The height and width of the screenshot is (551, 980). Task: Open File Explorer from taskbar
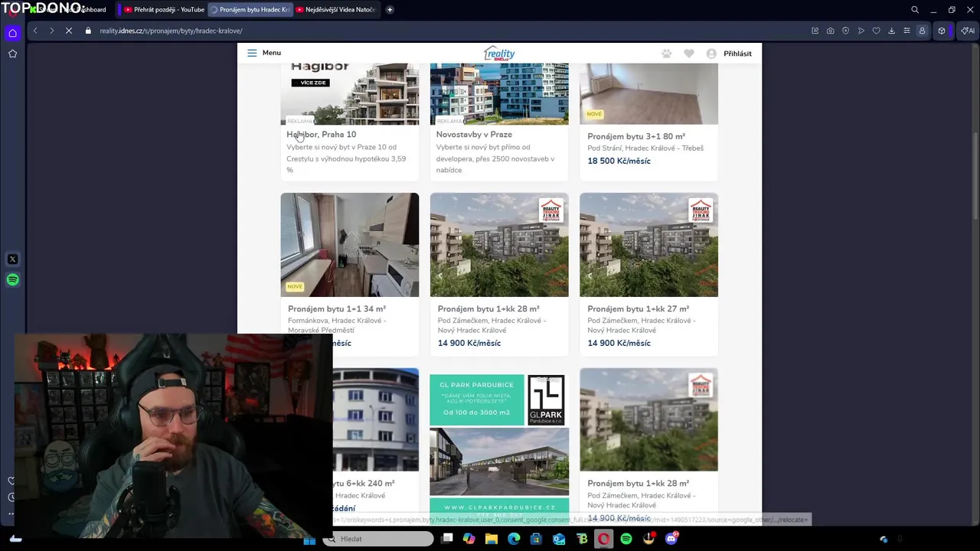coord(492,539)
